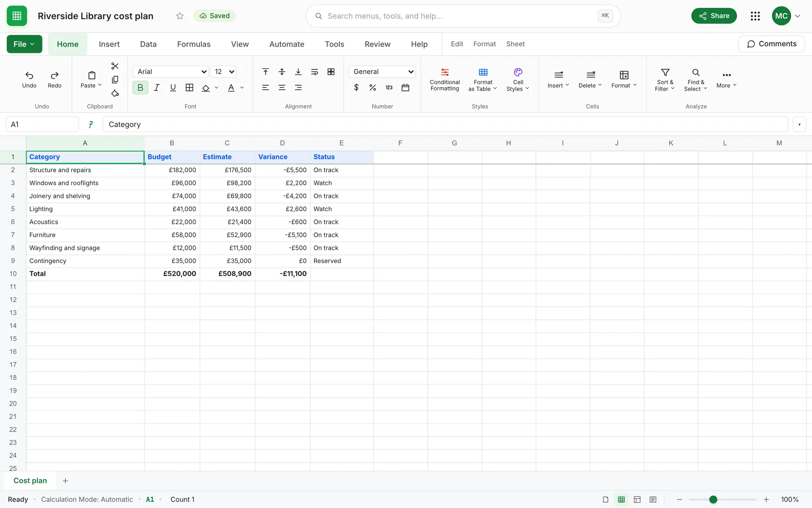Expand the formula bar
This screenshot has width=812, height=508.
coord(799,125)
